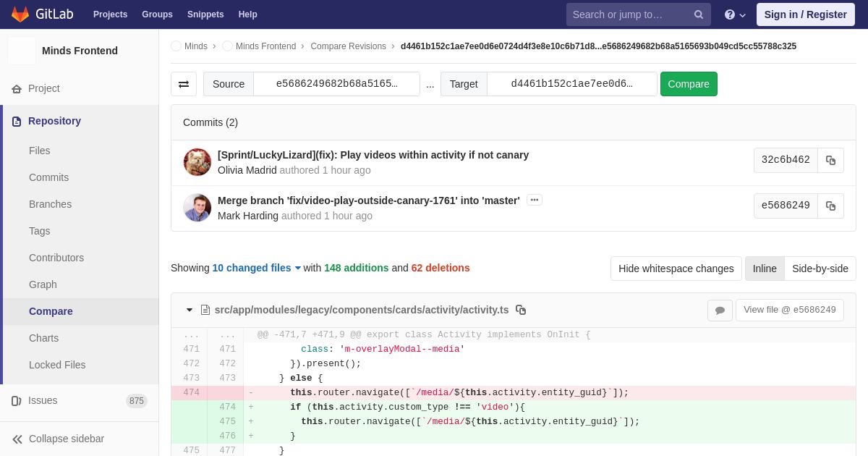Open the Help dropdown question mark
868x456 pixels.
[x=734, y=14]
